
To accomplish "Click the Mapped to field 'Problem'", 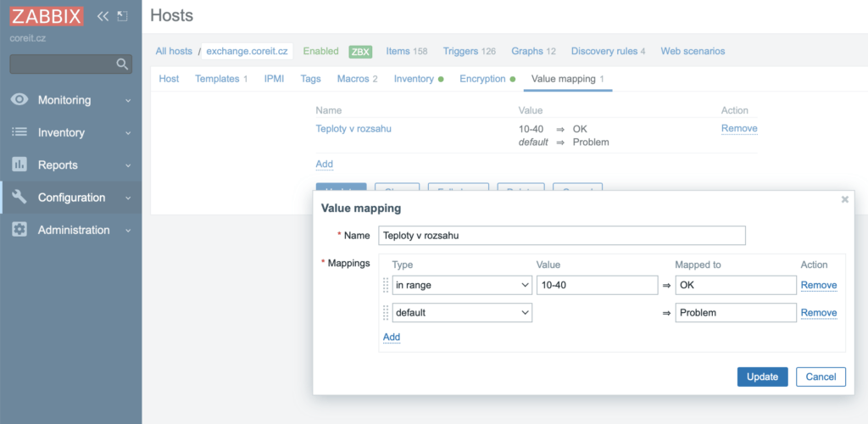I will point(736,313).
